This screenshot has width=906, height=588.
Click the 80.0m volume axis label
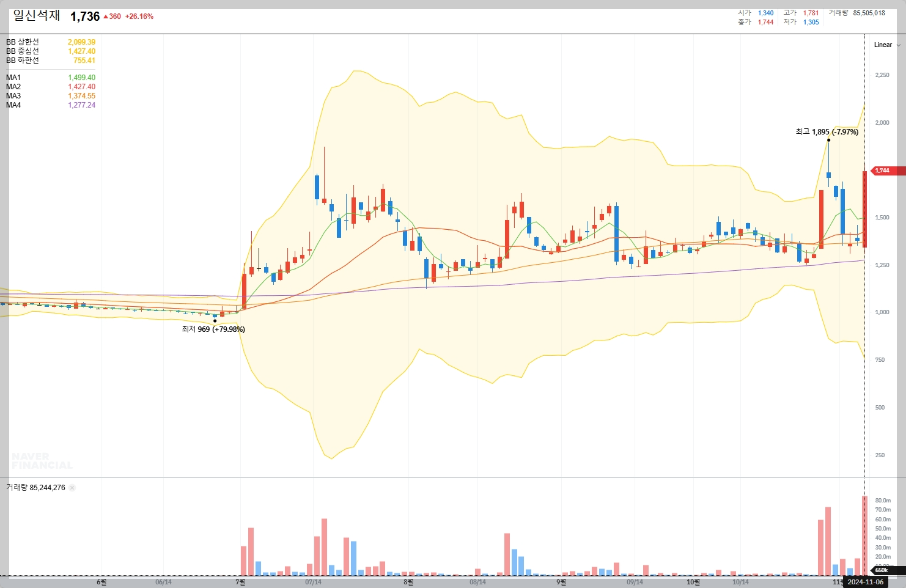click(883, 500)
